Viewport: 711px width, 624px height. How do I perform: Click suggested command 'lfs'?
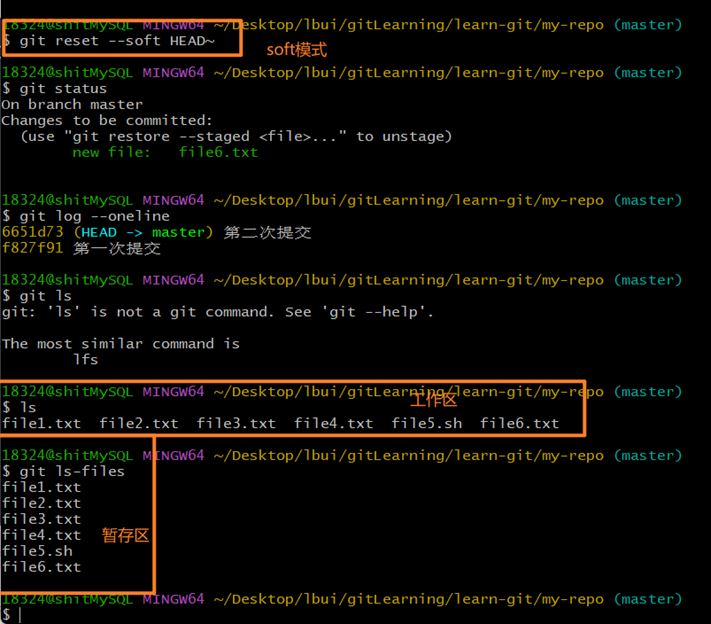pos(86,360)
